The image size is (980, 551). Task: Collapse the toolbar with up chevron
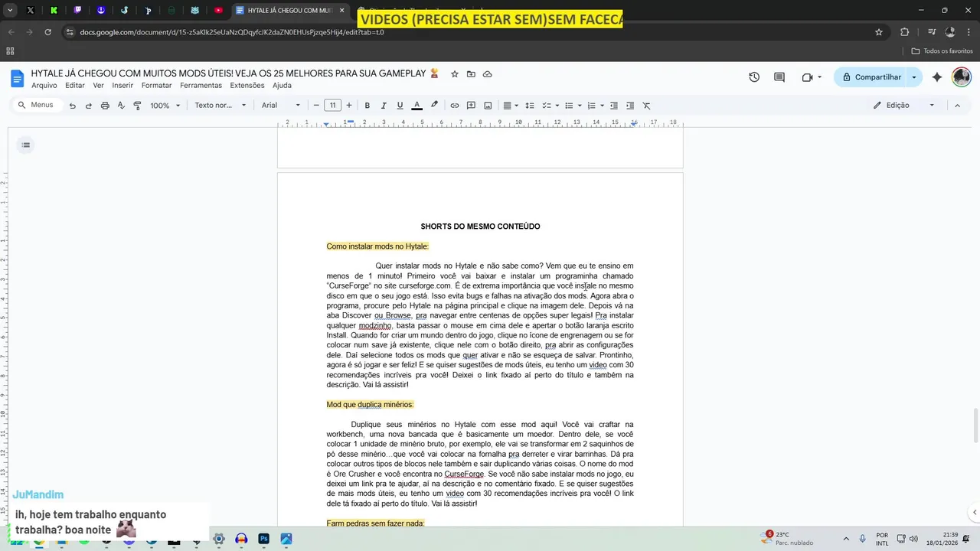pyautogui.click(x=957, y=106)
